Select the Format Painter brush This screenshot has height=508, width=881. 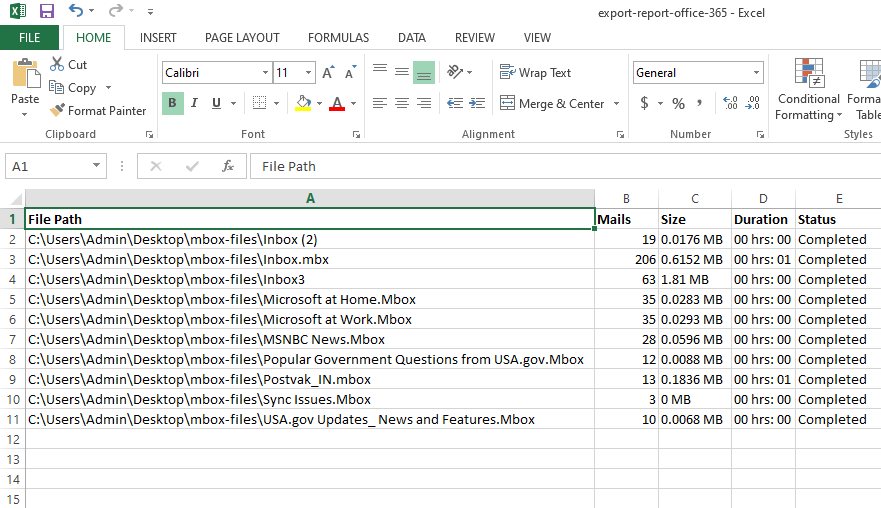57,110
